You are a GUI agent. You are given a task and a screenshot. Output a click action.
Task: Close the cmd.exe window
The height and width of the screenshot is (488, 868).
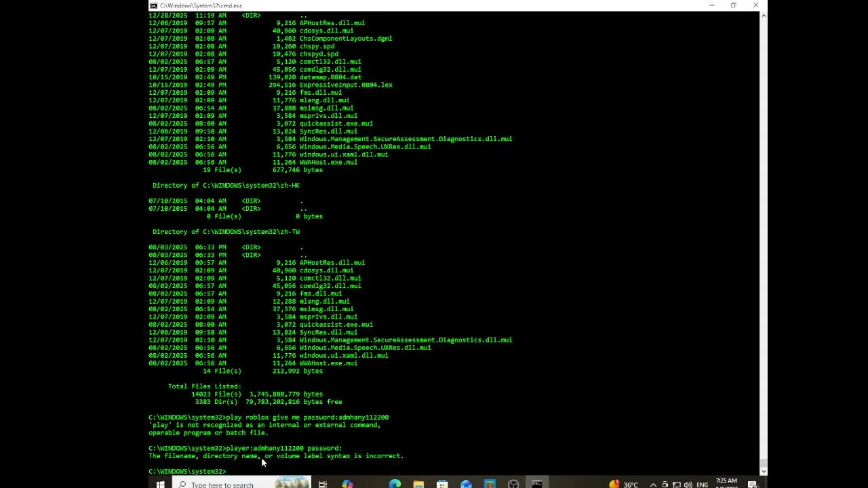[x=755, y=5]
